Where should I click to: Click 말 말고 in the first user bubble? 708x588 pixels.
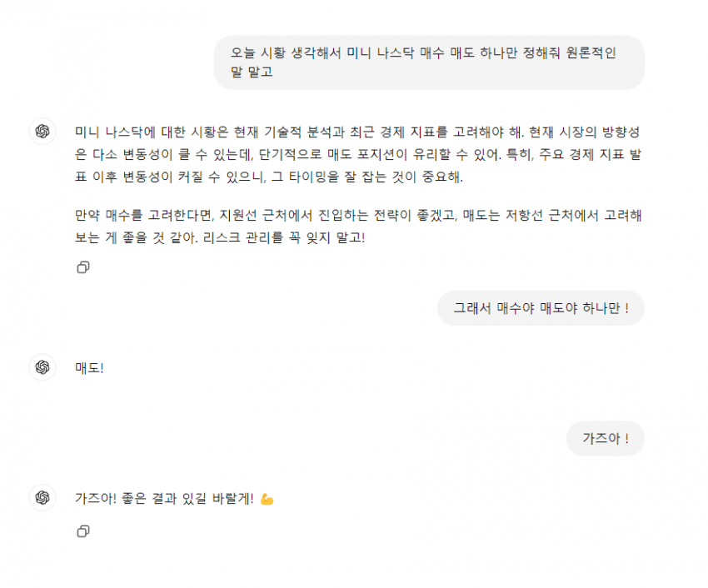click(252, 72)
